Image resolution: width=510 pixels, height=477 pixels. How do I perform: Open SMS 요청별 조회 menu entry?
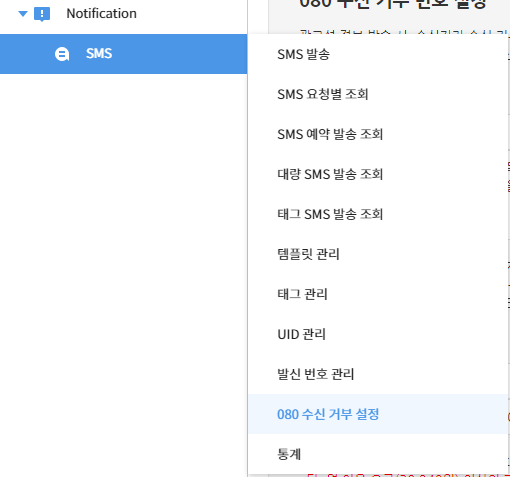click(x=378, y=94)
